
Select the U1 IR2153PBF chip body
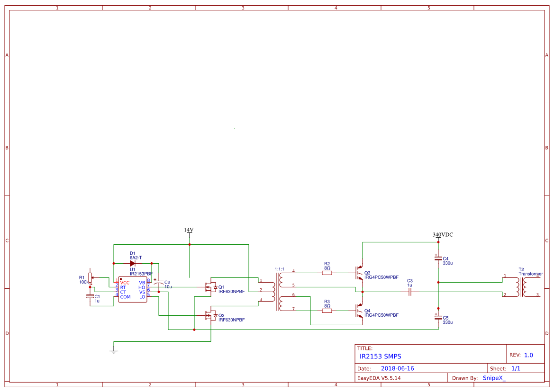click(133, 289)
